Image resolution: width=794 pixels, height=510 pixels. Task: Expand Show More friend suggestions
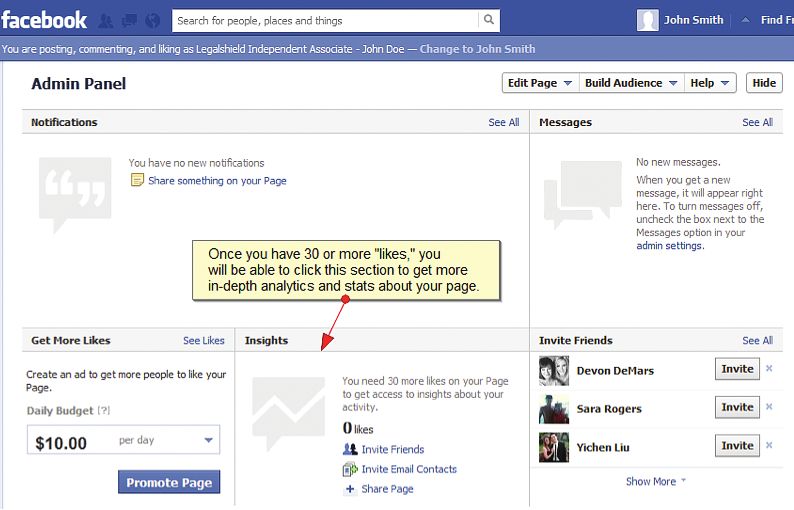tap(655, 481)
